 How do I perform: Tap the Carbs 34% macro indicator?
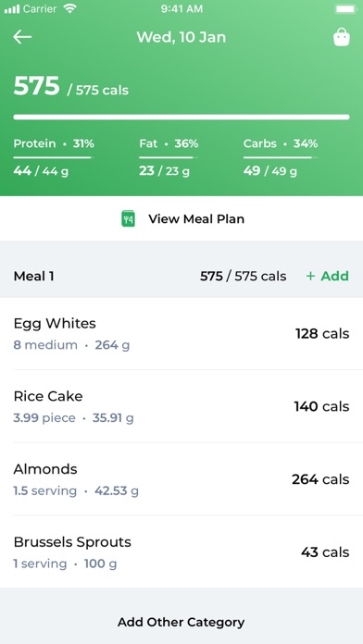281,157
